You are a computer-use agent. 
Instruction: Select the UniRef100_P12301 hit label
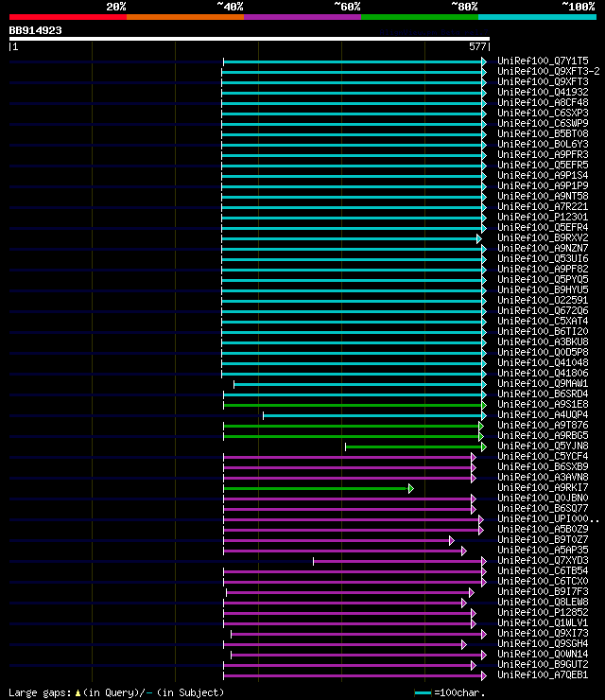coord(543,217)
